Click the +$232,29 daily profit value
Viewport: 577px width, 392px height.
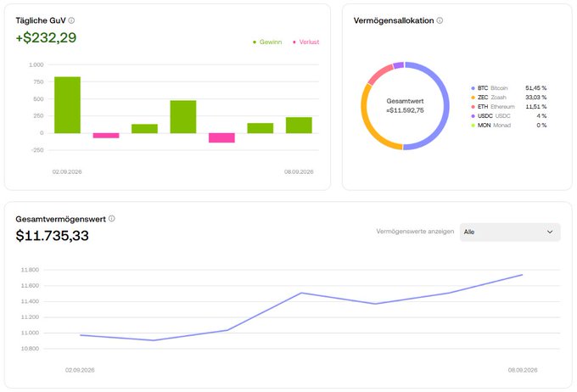pos(46,37)
